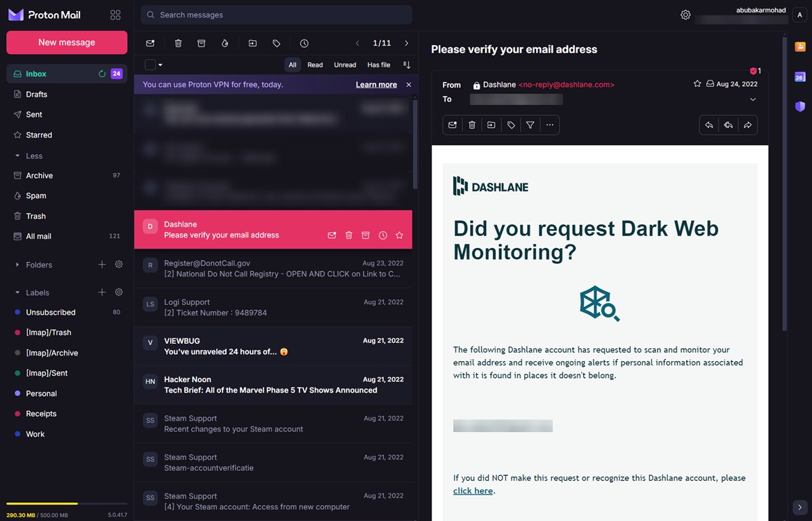Open the Spam folder
812x521 pixels.
click(35, 195)
